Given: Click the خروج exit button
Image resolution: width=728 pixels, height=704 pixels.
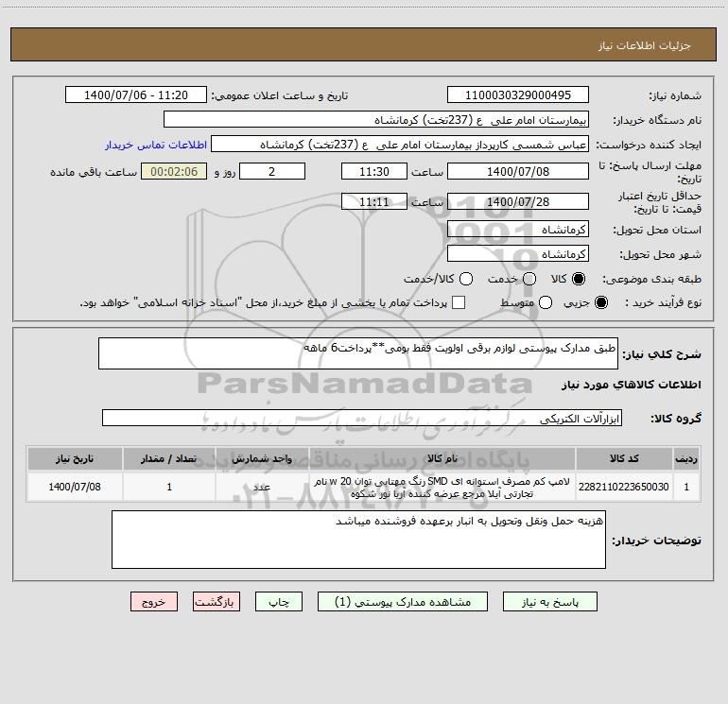Looking at the screenshot, I should pyautogui.click(x=154, y=602).
